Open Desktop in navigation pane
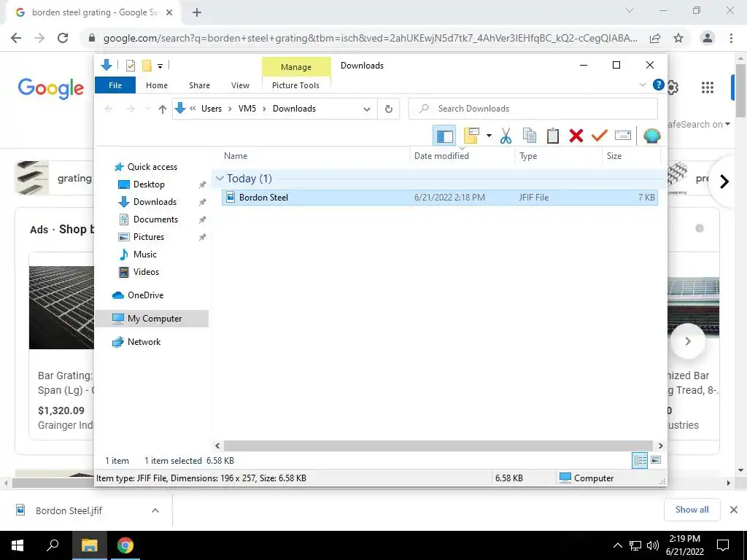 point(149,184)
